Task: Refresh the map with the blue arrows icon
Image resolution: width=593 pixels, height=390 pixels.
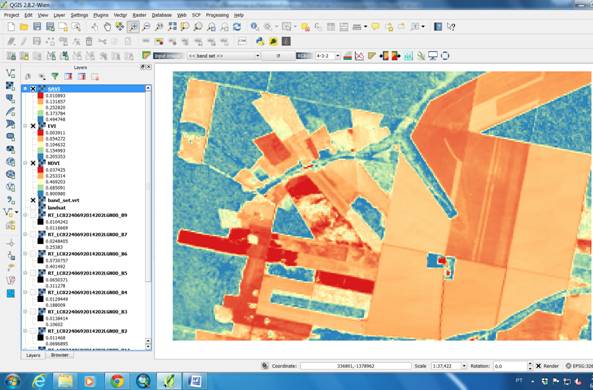Action: click(x=237, y=27)
